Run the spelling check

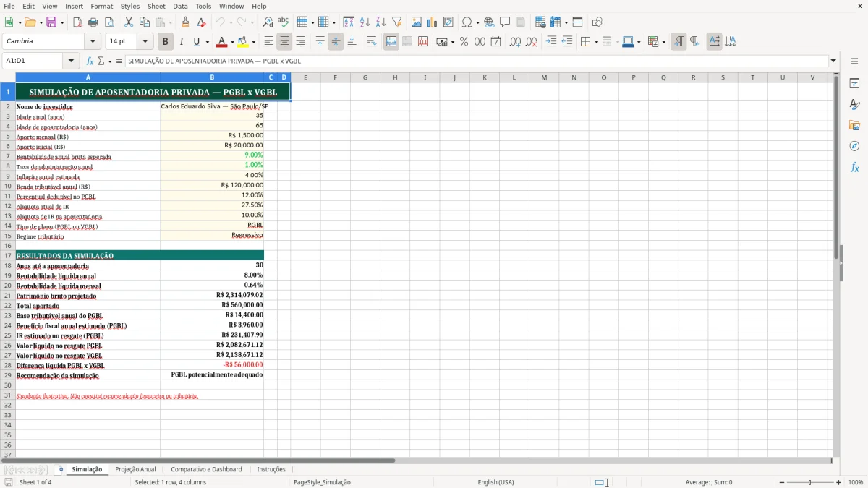click(x=284, y=22)
